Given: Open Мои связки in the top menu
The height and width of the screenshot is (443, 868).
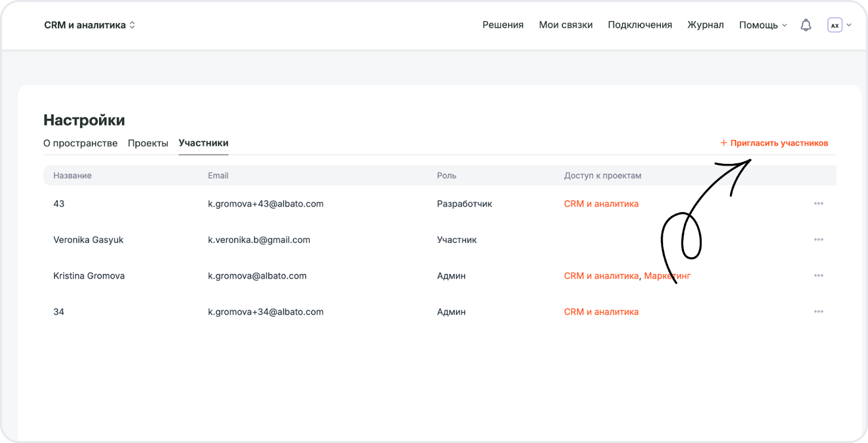Looking at the screenshot, I should 566,25.
